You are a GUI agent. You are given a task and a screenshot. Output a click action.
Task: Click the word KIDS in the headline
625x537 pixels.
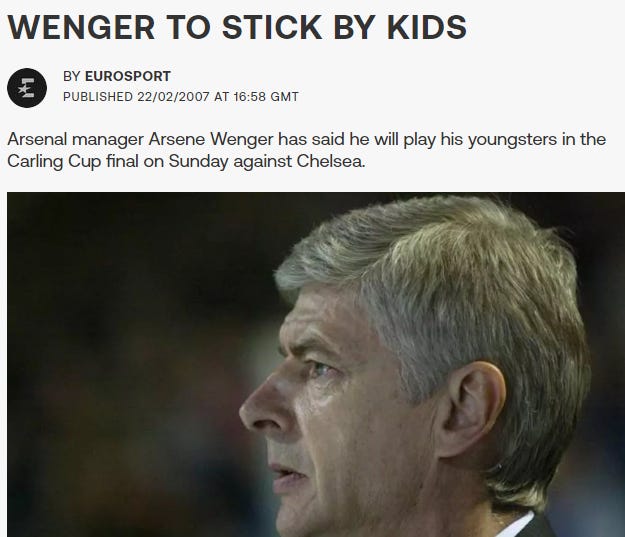[x=426, y=27]
